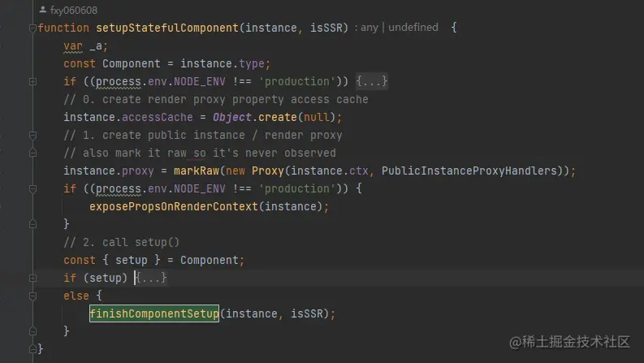Click the highlighted finishComponentSetup call

pyautogui.click(x=154, y=313)
